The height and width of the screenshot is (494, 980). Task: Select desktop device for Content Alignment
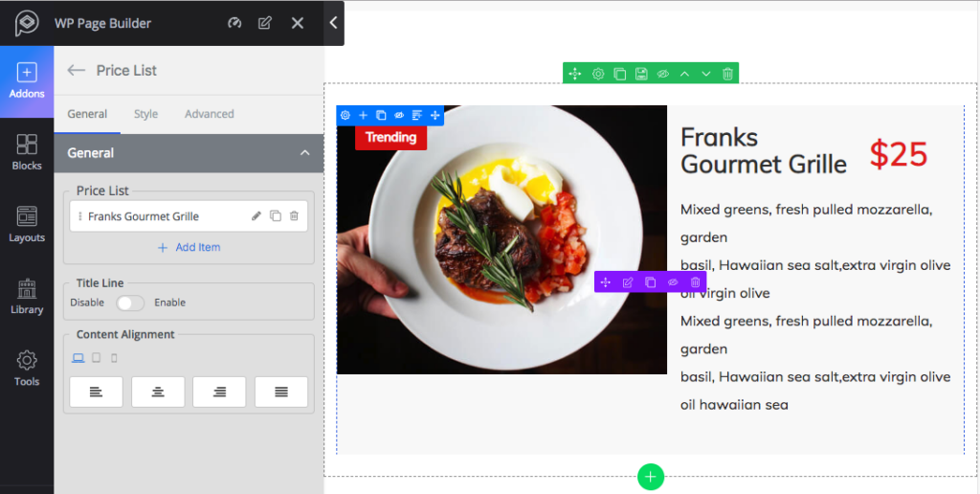[78, 358]
